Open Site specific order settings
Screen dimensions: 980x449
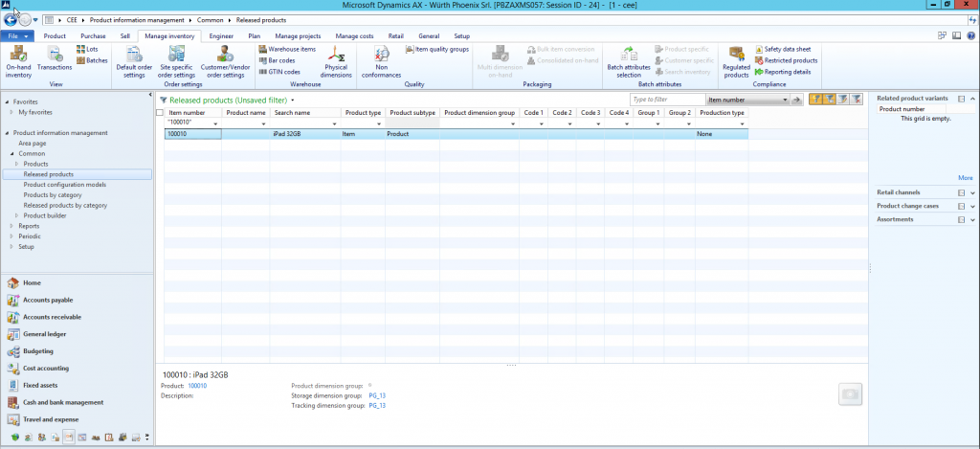point(176,62)
